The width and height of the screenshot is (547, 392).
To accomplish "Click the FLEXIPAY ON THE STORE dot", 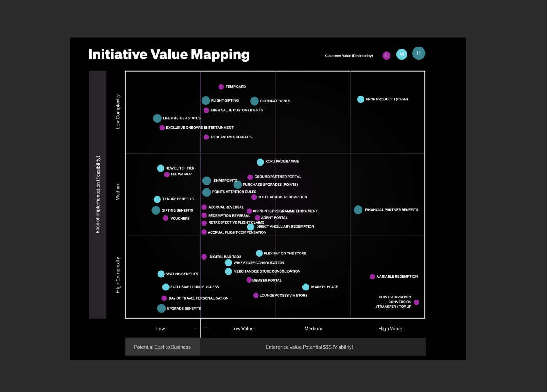I will (259, 253).
